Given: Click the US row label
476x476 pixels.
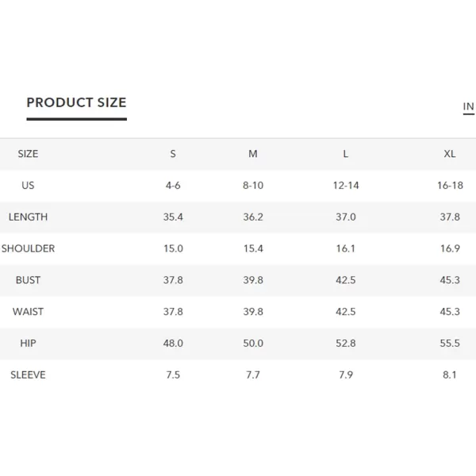Looking at the screenshot, I should click(x=28, y=186).
